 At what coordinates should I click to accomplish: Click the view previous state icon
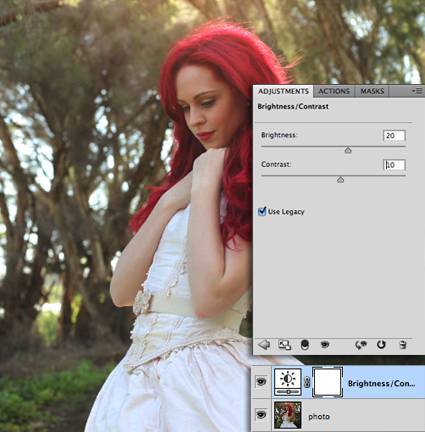pyautogui.click(x=361, y=345)
